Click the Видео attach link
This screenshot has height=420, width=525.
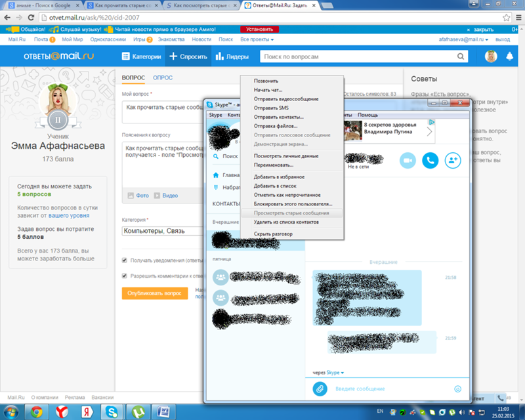pos(166,196)
